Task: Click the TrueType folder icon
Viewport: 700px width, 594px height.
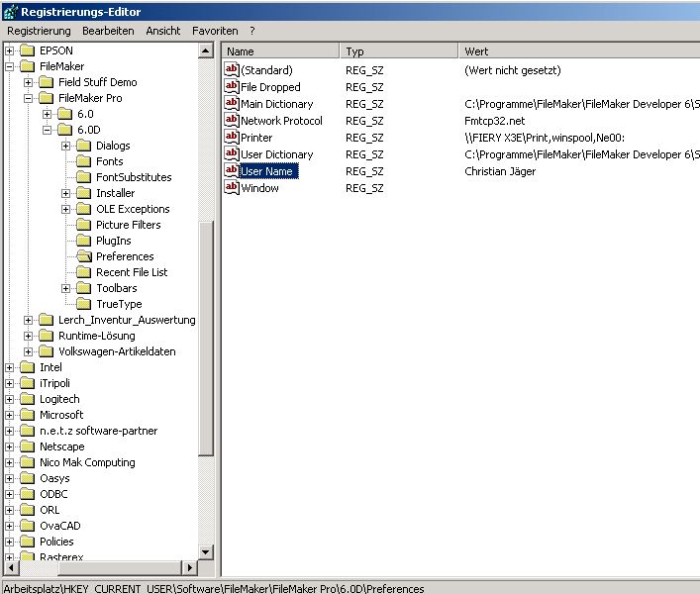Action: pyautogui.click(x=83, y=304)
